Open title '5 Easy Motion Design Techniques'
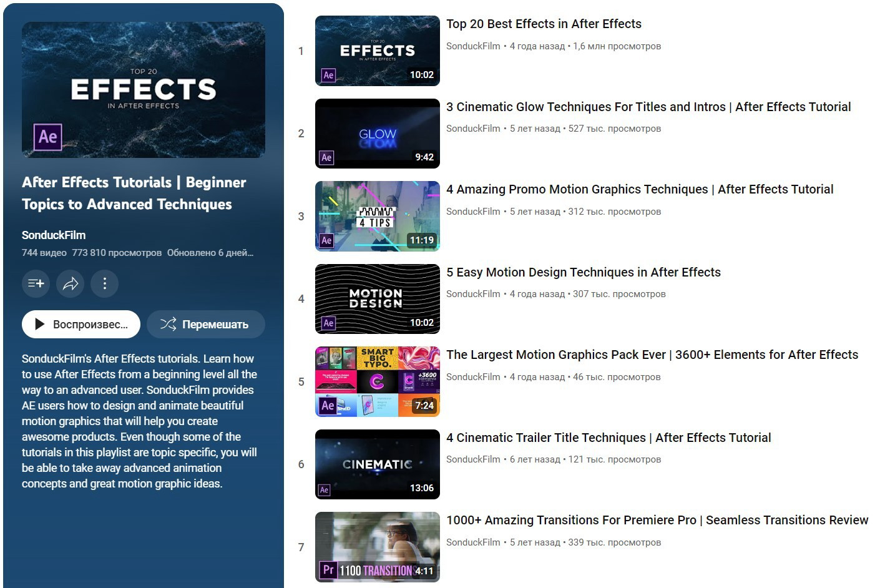 584,272
